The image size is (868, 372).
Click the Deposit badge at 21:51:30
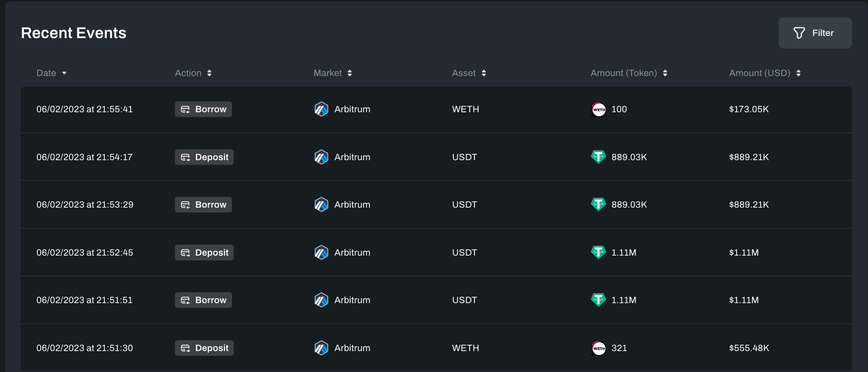point(204,348)
